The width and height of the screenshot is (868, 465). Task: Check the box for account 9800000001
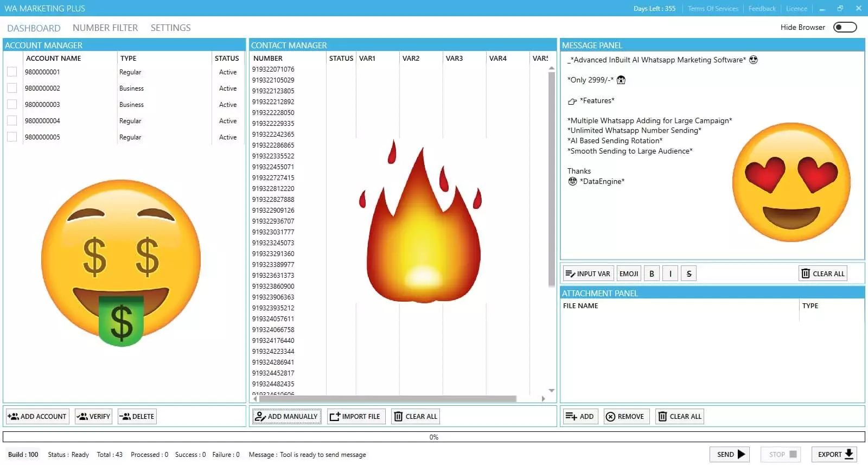tap(12, 72)
